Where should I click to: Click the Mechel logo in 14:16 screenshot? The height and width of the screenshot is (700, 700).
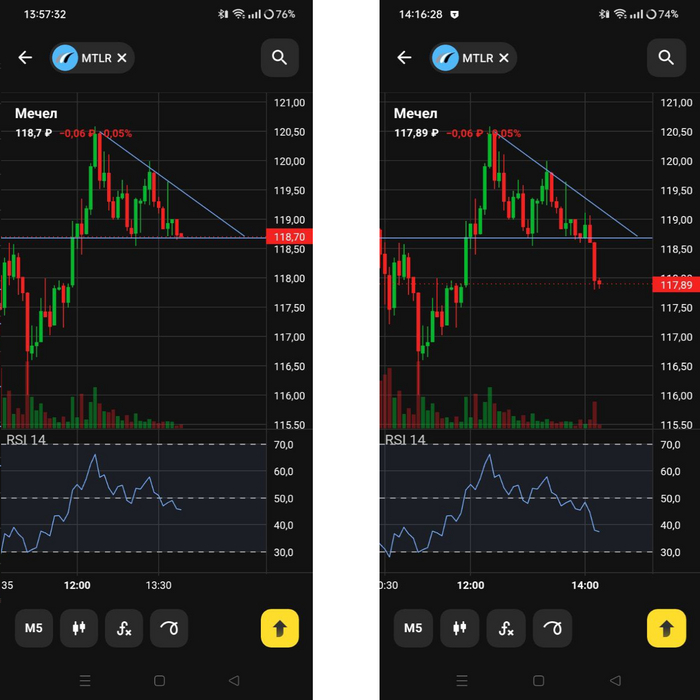[445, 58]
